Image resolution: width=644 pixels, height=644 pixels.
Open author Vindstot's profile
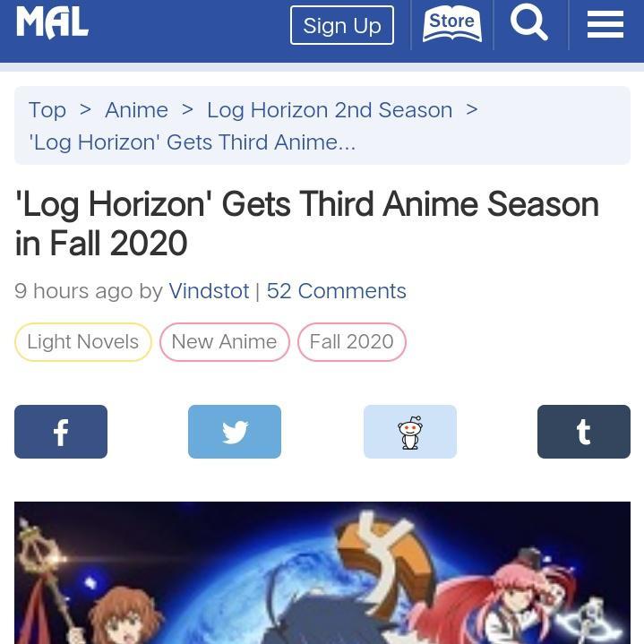pos(209,291)
